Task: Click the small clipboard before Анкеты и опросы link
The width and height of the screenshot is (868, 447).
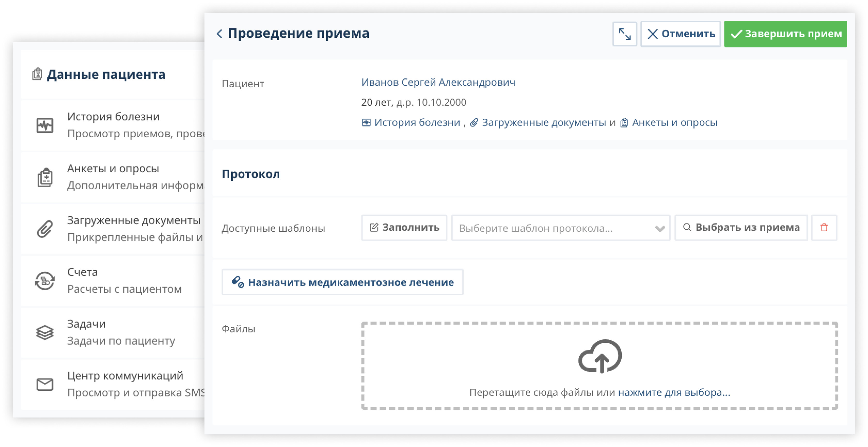Action: [x=624, y=123]
